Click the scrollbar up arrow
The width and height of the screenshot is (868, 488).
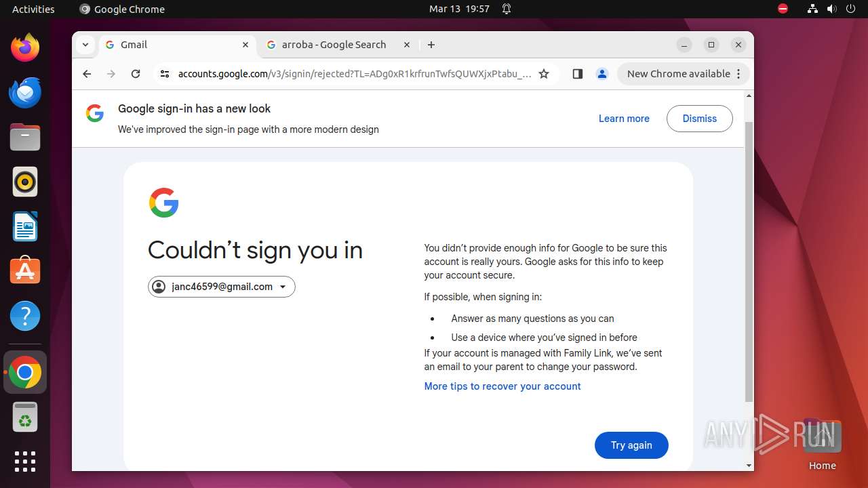point(749,96)
